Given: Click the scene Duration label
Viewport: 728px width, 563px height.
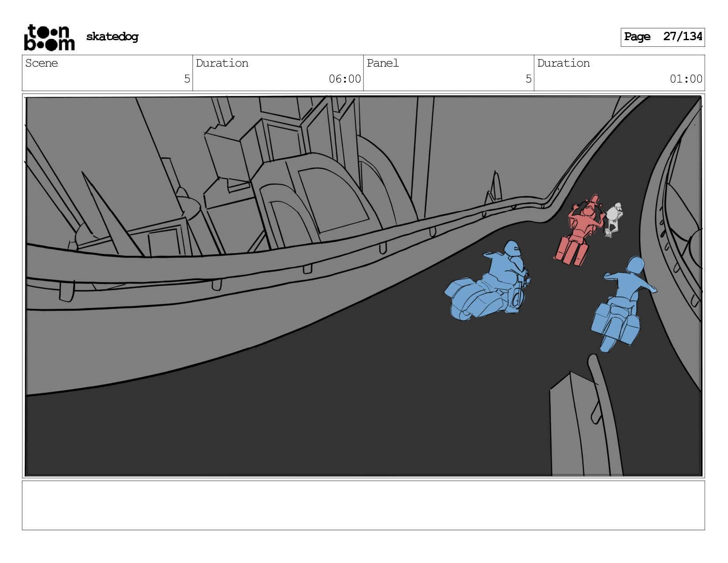Looking at the screenshot, I should point(222,63).
